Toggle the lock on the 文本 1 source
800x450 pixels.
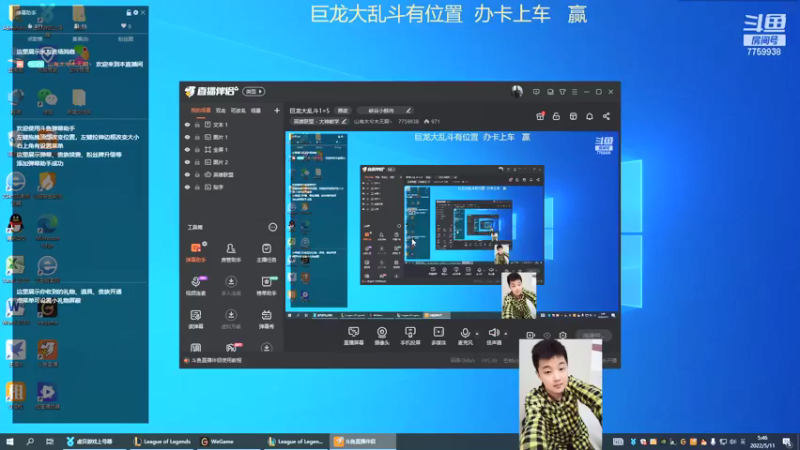tap(197, 124)
